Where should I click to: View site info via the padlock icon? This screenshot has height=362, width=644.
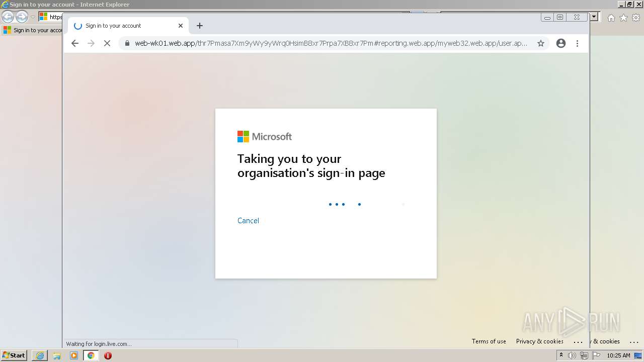[x=127, y=43]
